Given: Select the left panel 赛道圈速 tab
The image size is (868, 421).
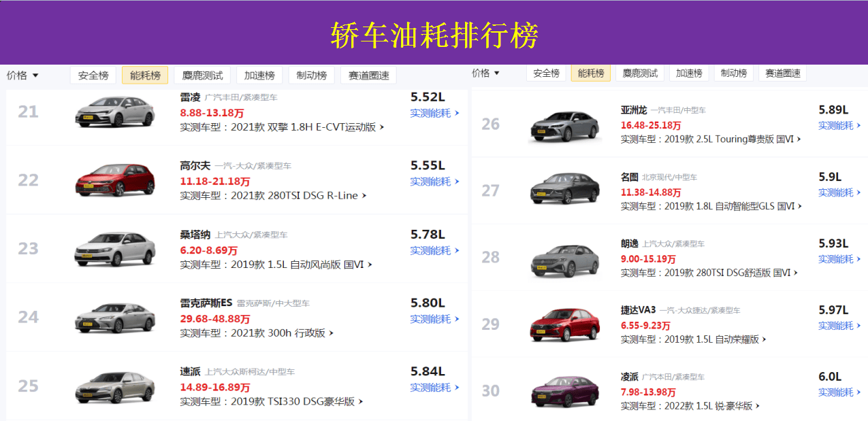Looking at the screenshot, I should point(368,75).
